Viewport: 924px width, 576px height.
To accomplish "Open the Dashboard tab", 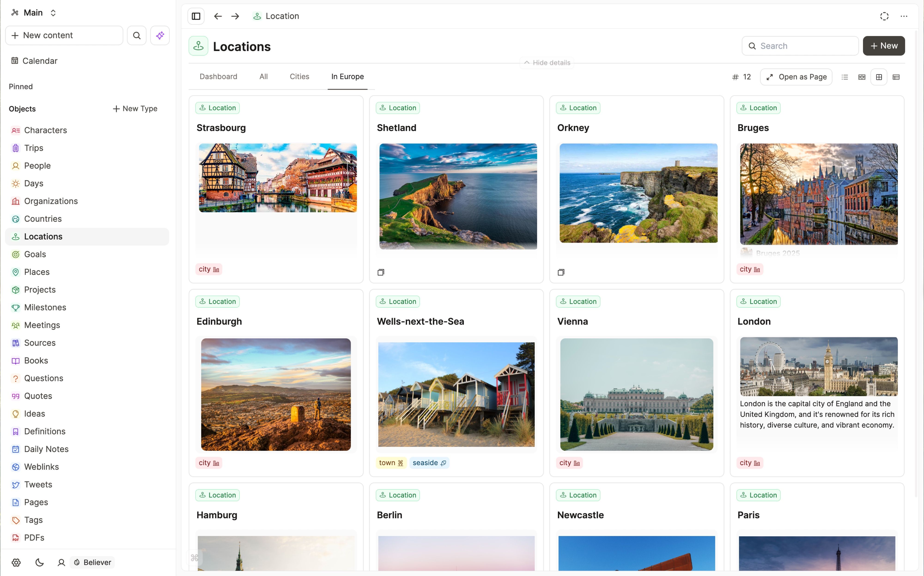I will tap(218, 77).
